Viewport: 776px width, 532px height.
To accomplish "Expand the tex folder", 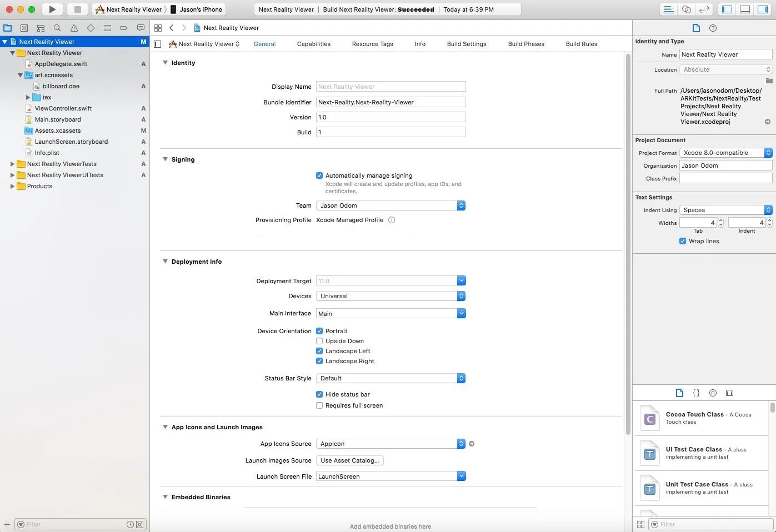I will (28, 97).
